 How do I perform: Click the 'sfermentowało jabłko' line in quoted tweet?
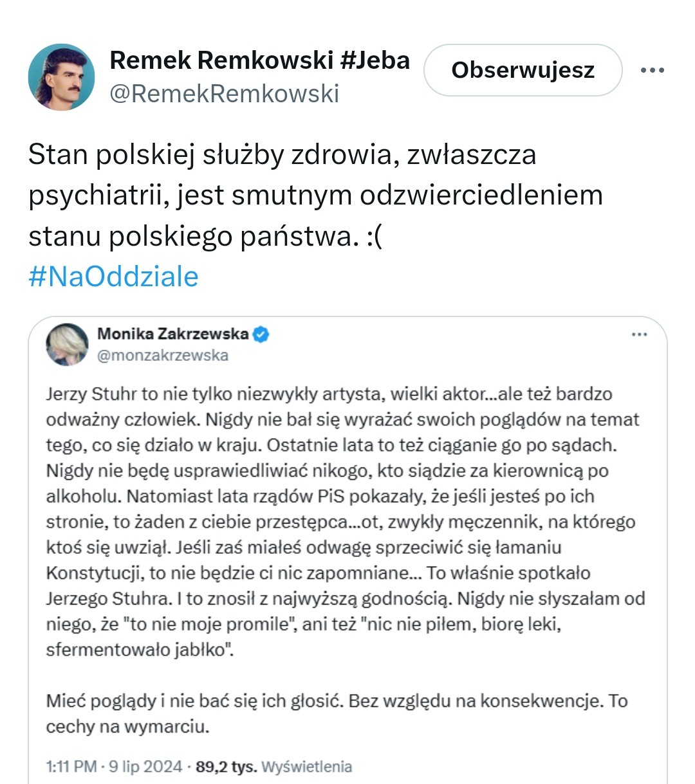(140, 650)
